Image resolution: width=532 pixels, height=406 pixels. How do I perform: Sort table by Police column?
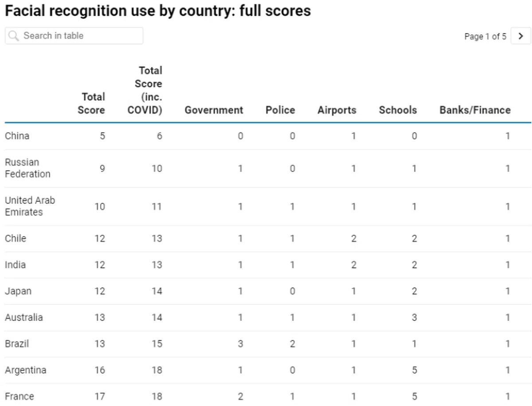coord(280,110)
